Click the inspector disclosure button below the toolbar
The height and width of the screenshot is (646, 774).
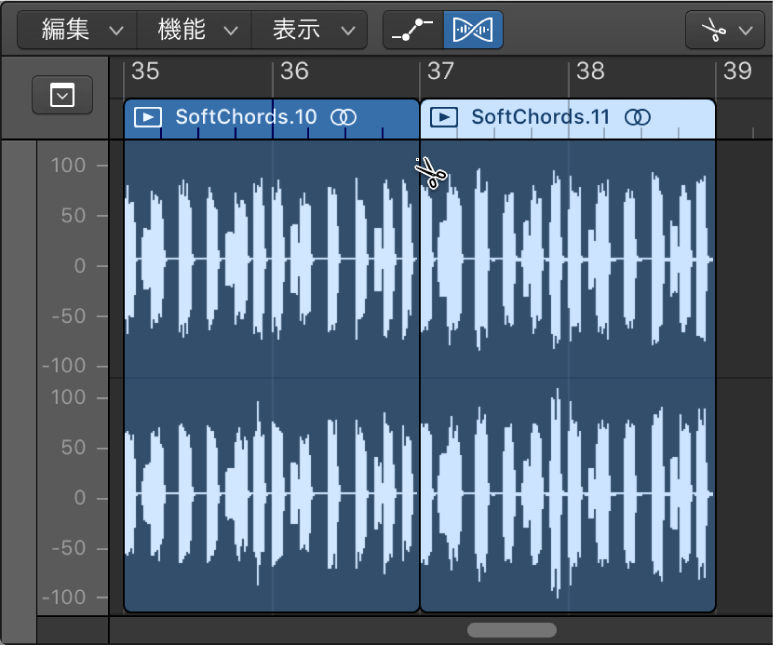click(62, 95)
